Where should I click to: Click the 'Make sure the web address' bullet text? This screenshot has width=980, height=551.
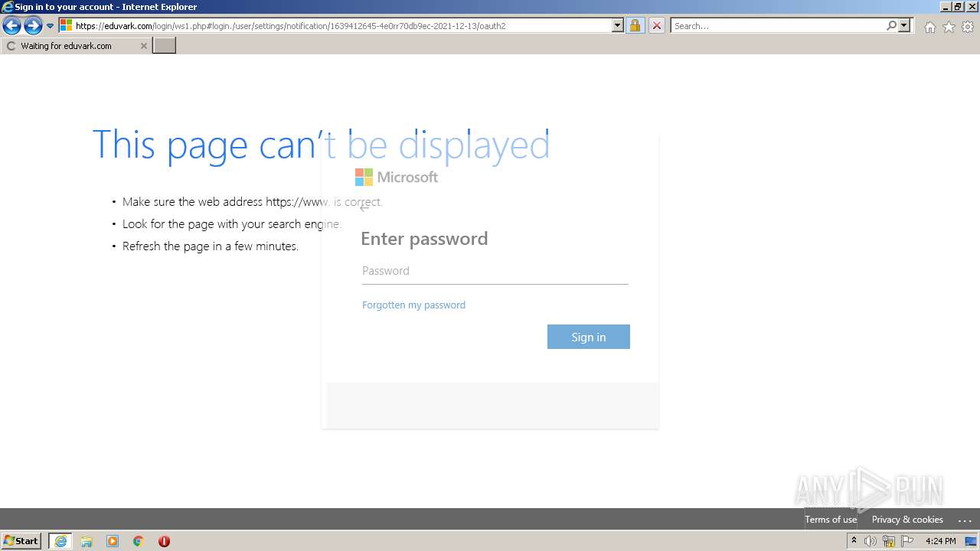(x=252, y=202)
